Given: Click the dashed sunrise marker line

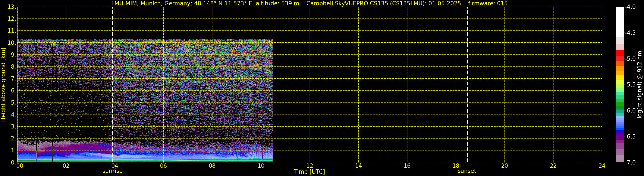Looking at the screenshot, I should 113,85.
